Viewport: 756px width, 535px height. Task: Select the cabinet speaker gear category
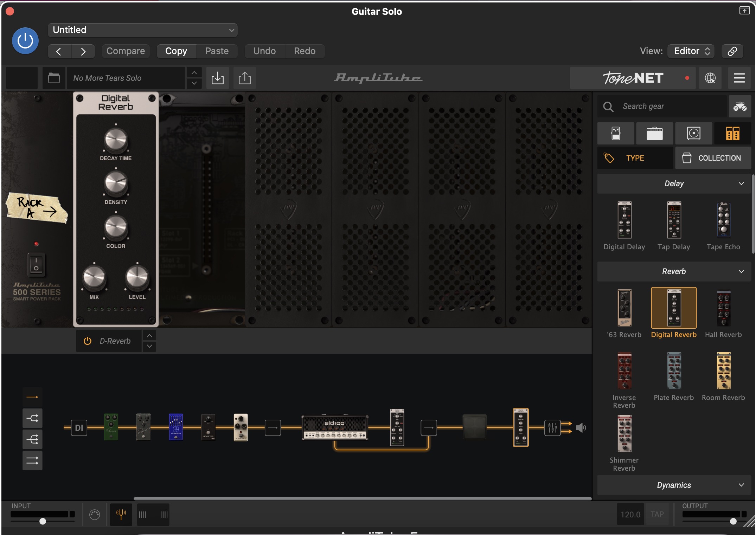[693, 134]
